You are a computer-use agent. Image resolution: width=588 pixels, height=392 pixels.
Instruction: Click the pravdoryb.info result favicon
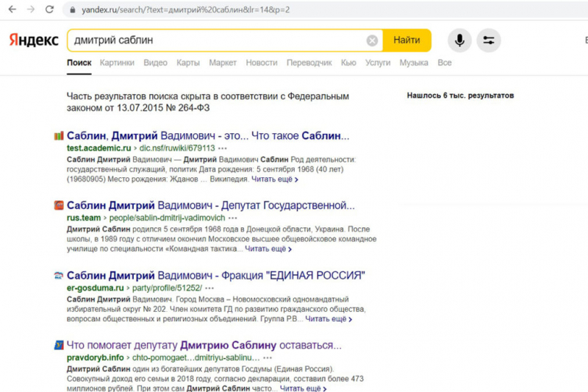pyautogui.click(x=59, y=345)
